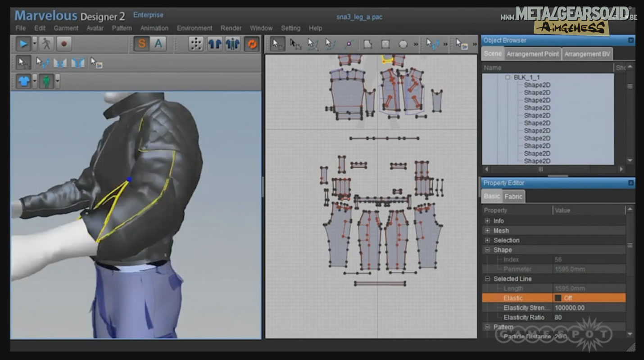
Task: Click the red record button
Action: point(63,44)
